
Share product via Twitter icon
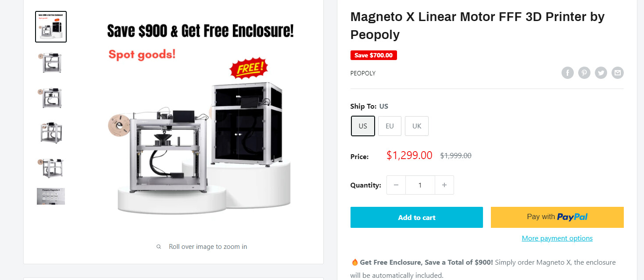coord(601,73)
